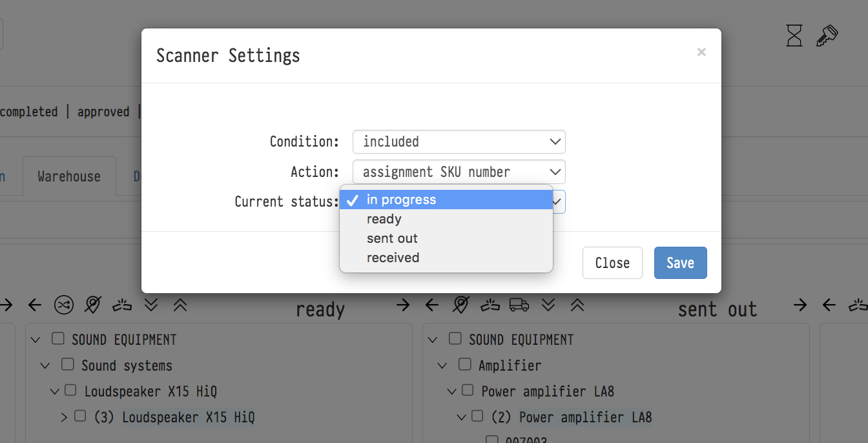This screenshot has width=868, height=443.
Task: Open the Condition dropdown
Action: click(x=459, y=141)
